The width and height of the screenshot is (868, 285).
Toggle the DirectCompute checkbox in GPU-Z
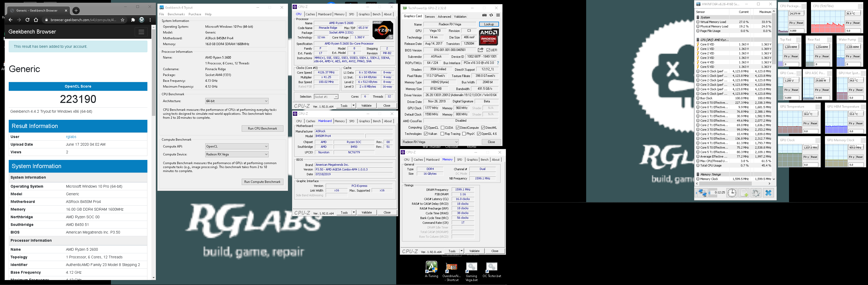[458, 128]
